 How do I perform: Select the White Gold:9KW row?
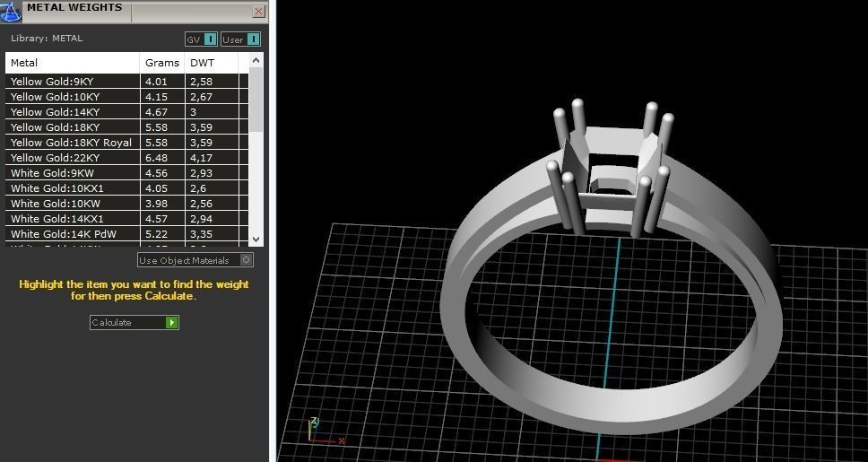click(126, 173)
